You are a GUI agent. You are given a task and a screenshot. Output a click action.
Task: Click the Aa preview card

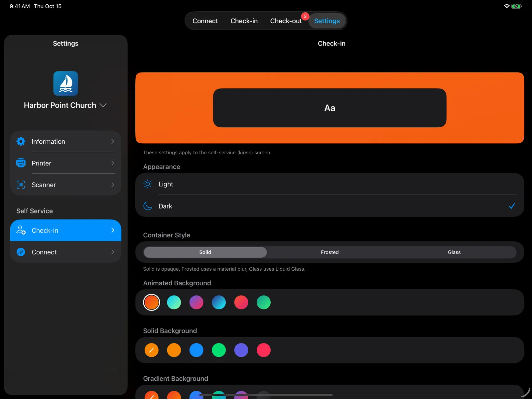(330, 108)
